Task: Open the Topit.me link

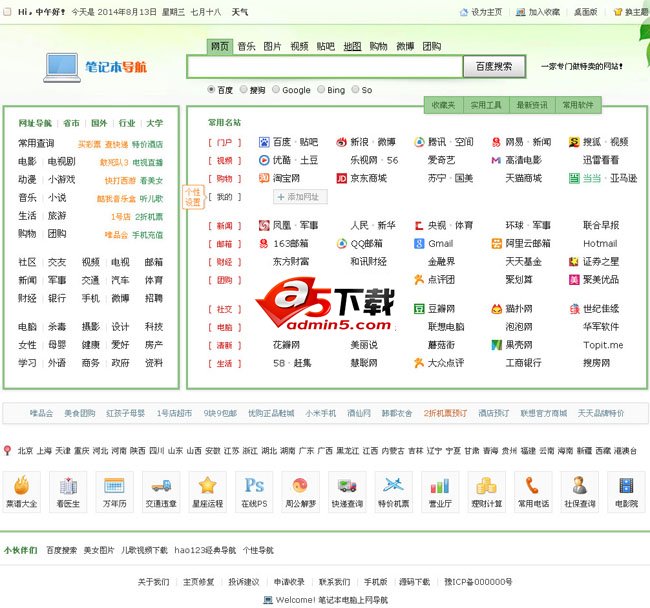Action: pyautogui.click(x=603, y=345)
